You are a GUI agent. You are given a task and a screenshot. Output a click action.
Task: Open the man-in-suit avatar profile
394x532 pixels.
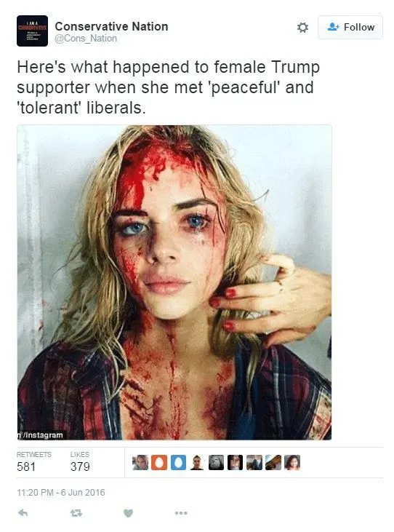point(197,462)
